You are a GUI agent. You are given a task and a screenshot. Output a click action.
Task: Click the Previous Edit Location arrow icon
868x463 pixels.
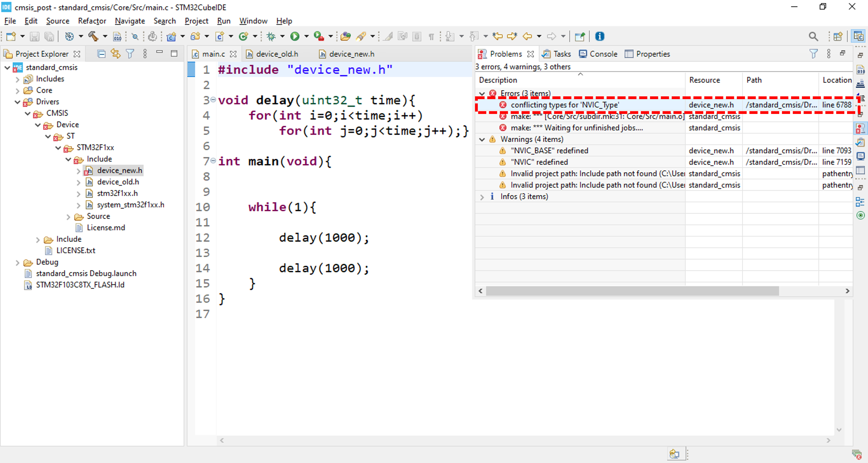point(497,36)
